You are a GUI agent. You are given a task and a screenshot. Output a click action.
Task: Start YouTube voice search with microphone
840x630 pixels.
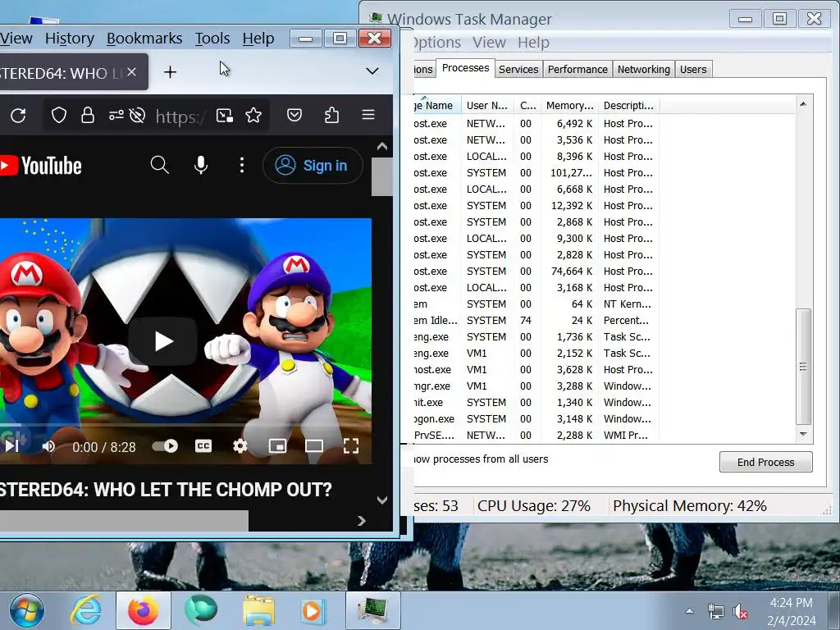201,165
